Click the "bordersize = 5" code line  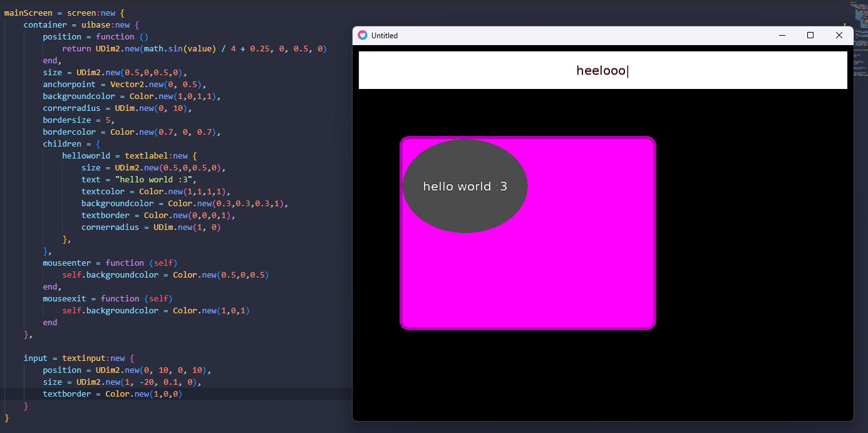point(78,120)
